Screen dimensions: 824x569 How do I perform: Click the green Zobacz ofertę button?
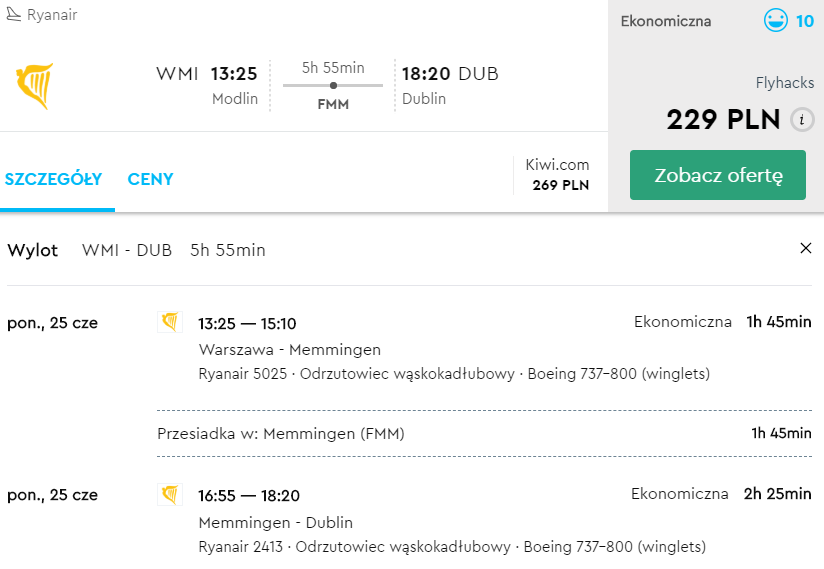tap(718, 175)
